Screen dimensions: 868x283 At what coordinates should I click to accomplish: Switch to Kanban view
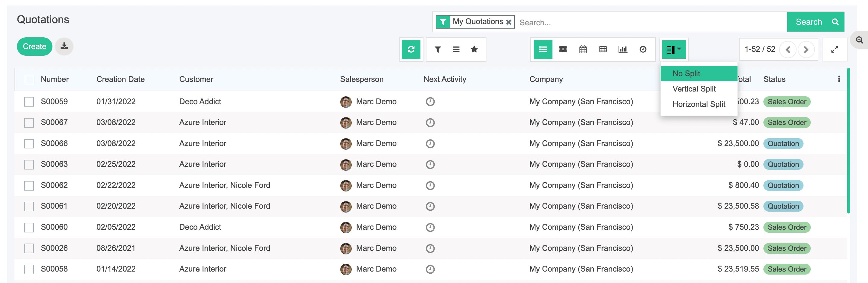pos(563,49)
